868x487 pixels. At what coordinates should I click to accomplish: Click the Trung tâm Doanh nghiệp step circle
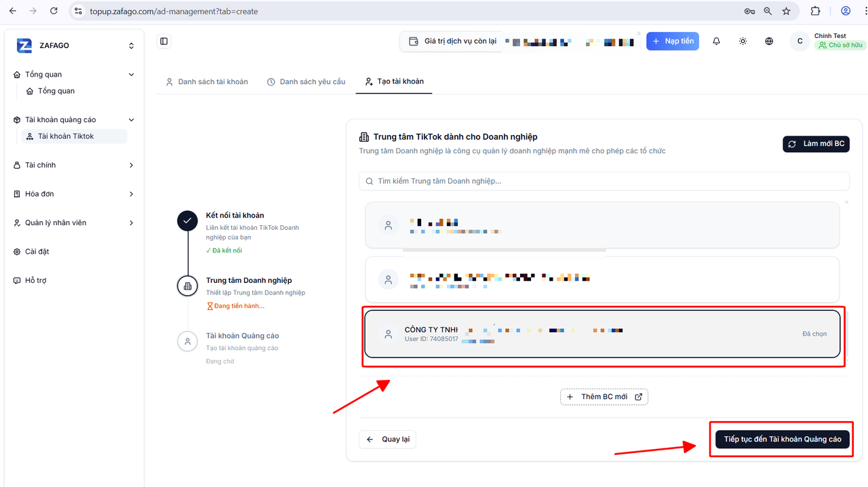coord(187,286)
